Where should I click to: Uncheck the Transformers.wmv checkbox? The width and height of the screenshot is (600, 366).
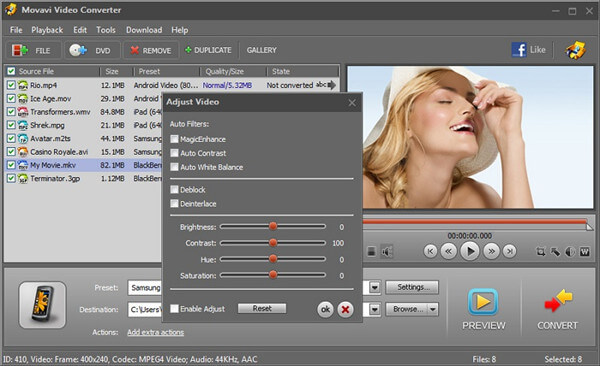(x=11, y=111)
